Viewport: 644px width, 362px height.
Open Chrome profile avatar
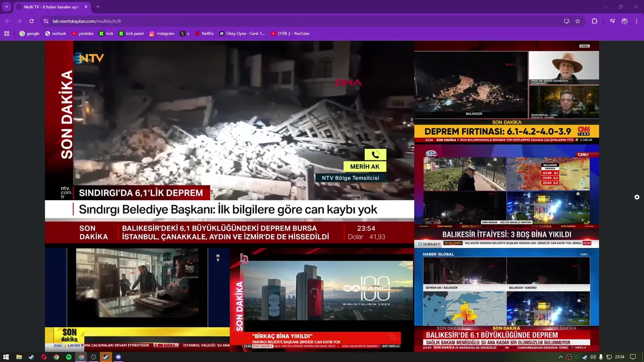(x=624, y=21)
